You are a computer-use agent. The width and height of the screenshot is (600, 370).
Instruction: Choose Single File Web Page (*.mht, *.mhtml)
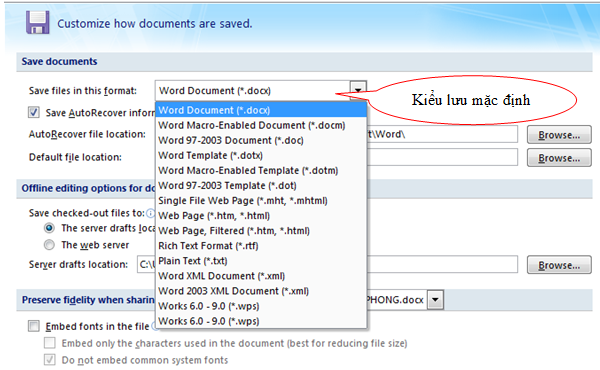pyautogui.click(x=261, y=200)
